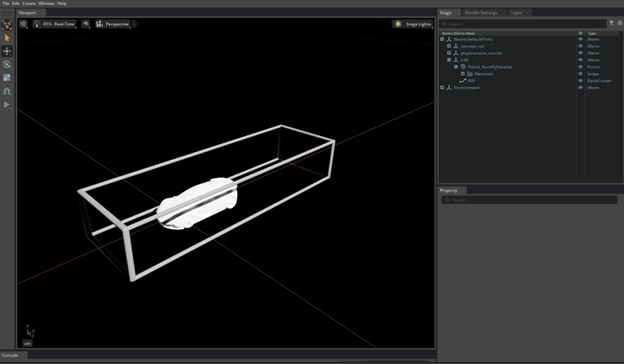The width and height of the screenshot is (624, 364).
Task: Select the arrow selection tool
Action: point(7,38)
